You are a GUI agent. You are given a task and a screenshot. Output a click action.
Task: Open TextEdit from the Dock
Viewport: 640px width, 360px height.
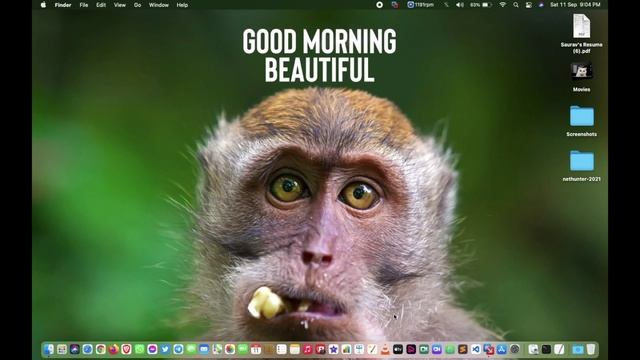click(x=559, y=349)
